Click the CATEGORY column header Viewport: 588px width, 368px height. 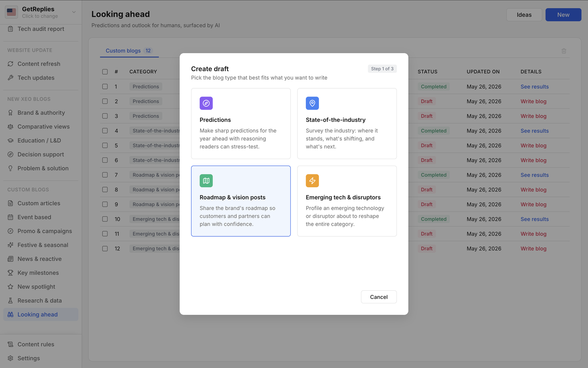click(143, 72)
